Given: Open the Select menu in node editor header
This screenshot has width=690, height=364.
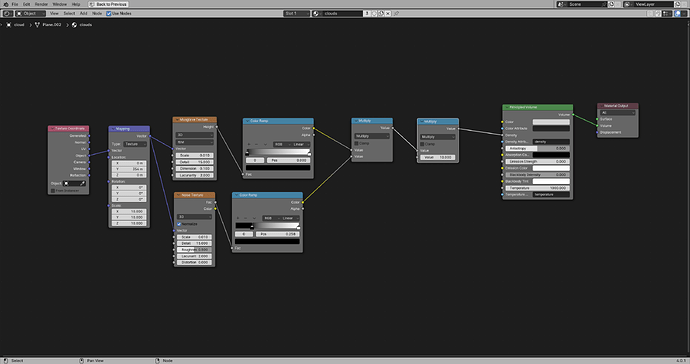Looking at the screenshot, I should (69, 14).
